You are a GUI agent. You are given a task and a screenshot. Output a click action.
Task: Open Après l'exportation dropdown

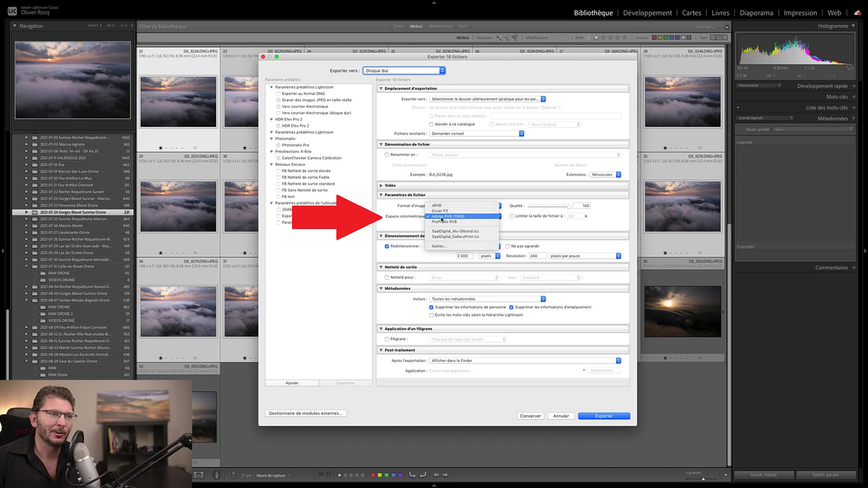pyautogui.click(x=526, y=361)
